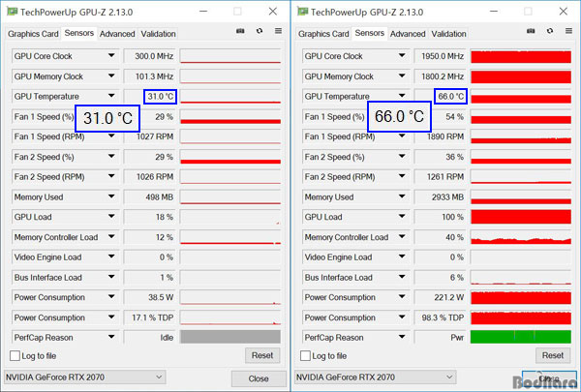Viewport: 581px width, 392px height.
Task: Click the 1950.0 MHz core clock value
Action: pyautogui.click(x=443, y=56)
